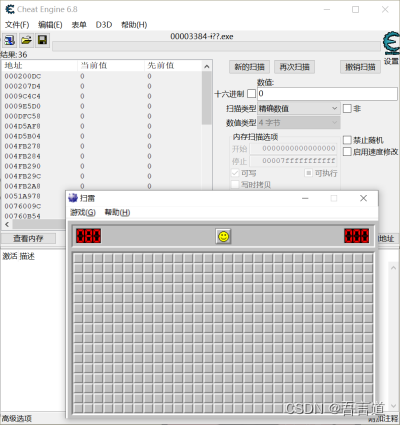Open Cheat Engine settings logo icon
The image size is (401, 426).
(x=391, y=43)
